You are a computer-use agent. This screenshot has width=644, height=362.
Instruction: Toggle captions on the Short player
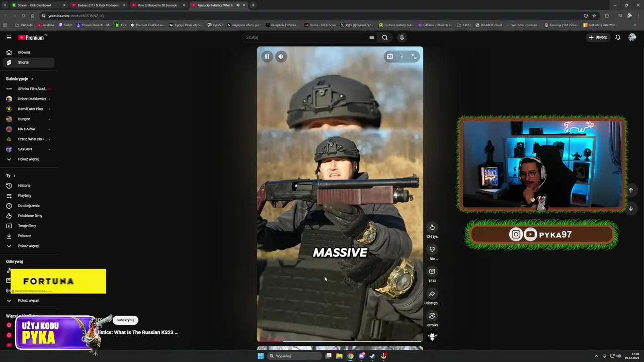(389, 57)
